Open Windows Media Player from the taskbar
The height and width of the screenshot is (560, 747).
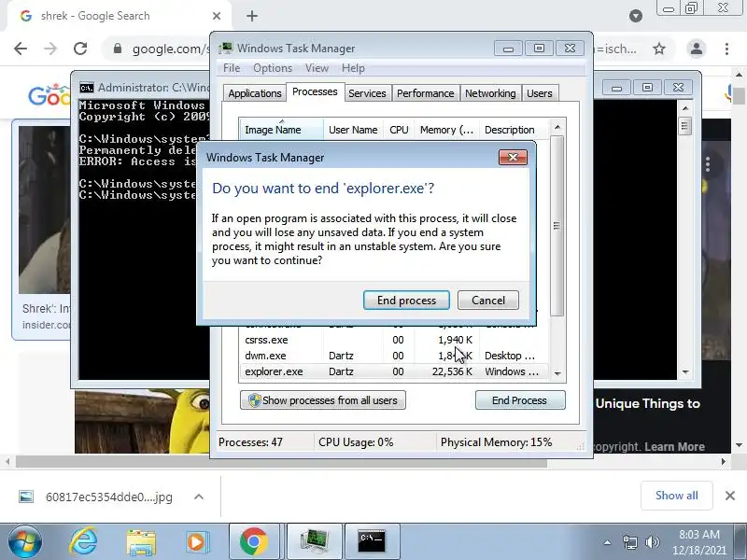pyautogui.click(x=196, y=542)
